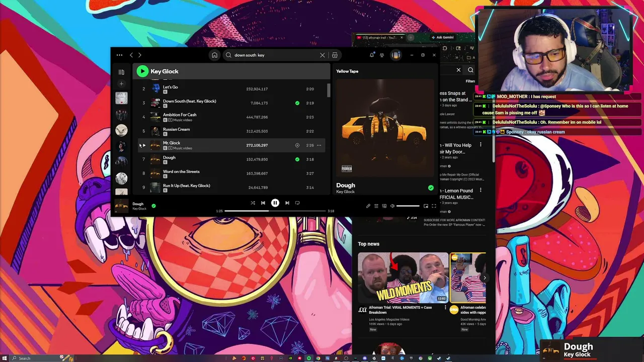Open the Spotify Home page
This screenshot has height=362, width=644.
[214, 55]
